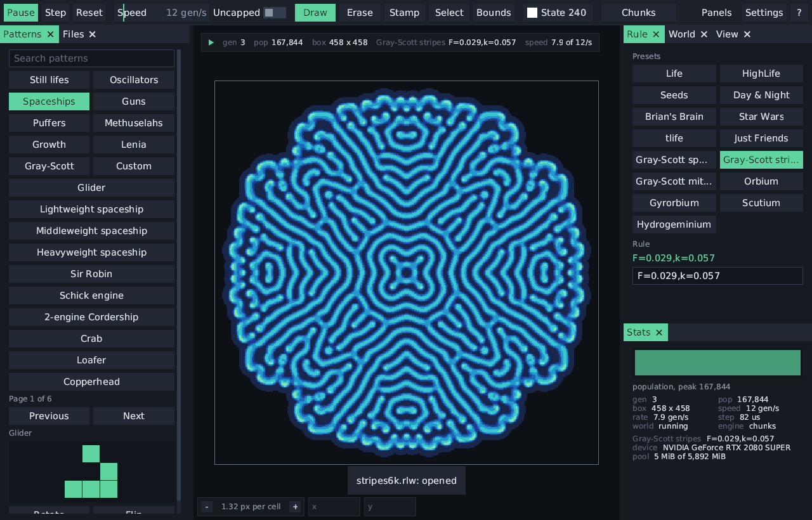Select the Still lifes category
The width and height of the screenshot is (812, 520).
click(x=49, y=80)
